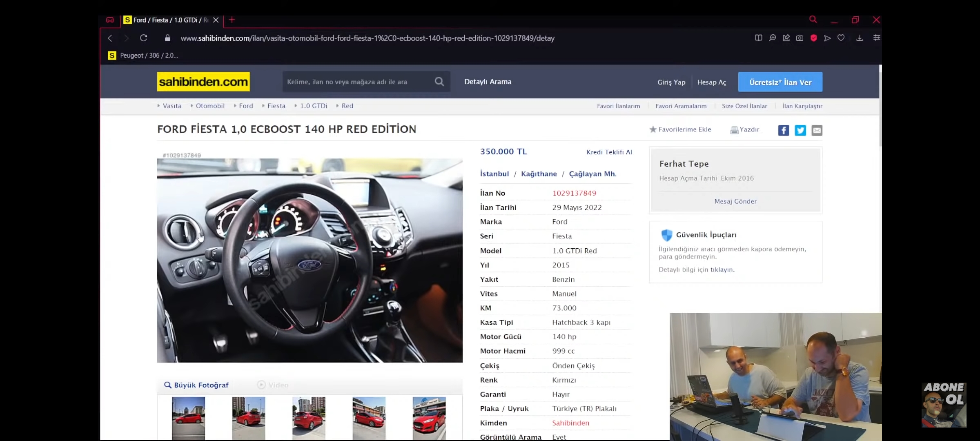Open the red ad blocker shield icon

(x=813, y=38)
